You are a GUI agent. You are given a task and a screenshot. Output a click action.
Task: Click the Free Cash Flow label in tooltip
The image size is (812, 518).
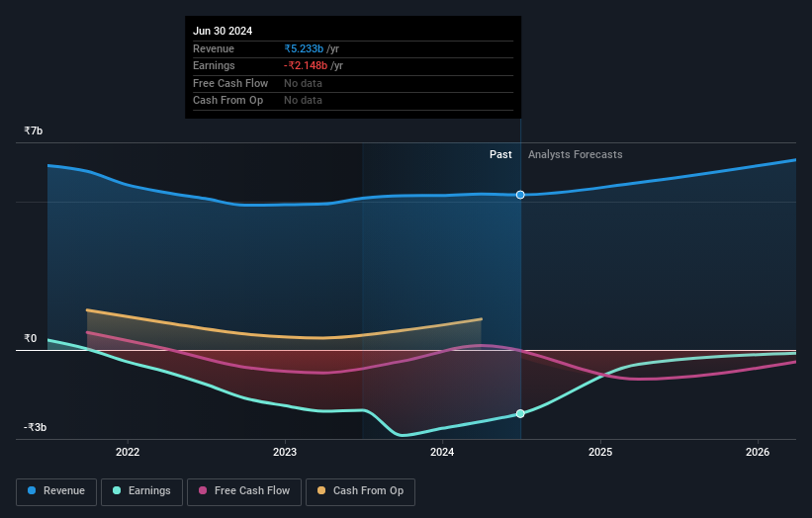(x=230, y=83)
